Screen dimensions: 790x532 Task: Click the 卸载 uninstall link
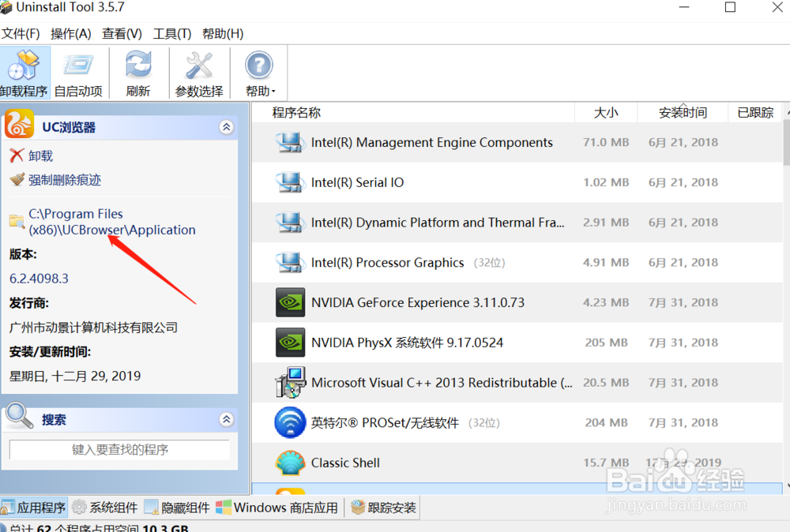click(40, 156)
